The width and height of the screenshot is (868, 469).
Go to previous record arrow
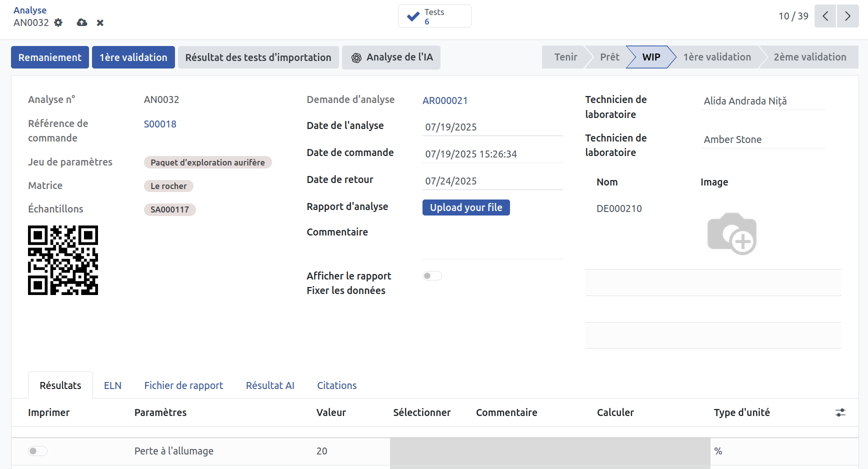click(x=825, y=16)
